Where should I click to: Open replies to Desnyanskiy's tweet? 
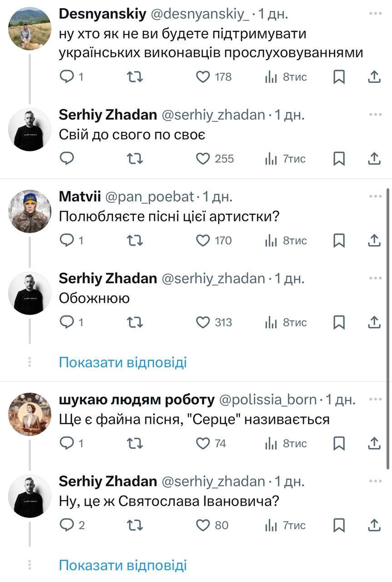tap(67, 77)
